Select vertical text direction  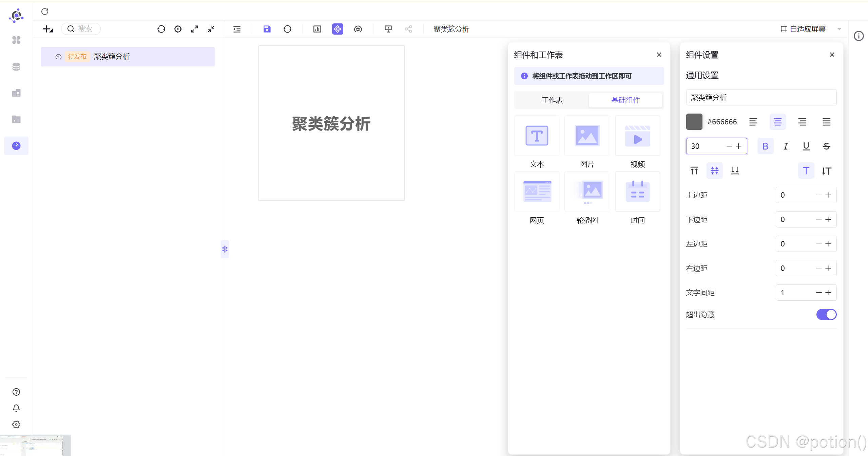(827, 171)
